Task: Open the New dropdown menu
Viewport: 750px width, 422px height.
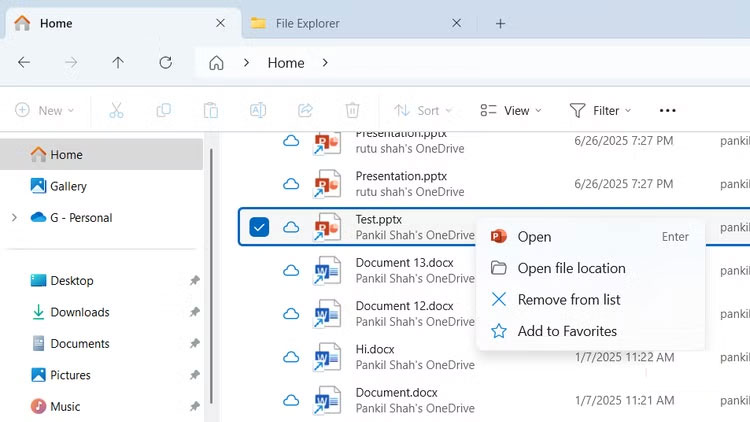Action: tap(42, 110)
